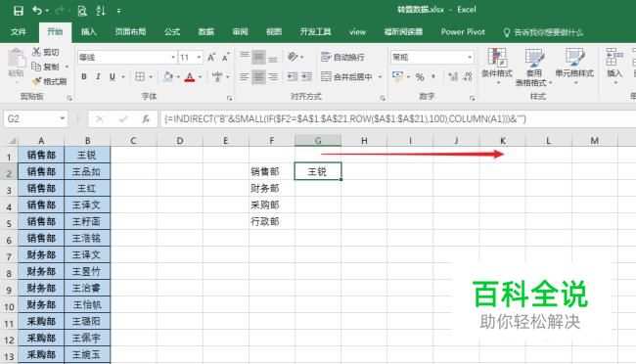636x364 pixels.
Task: Open the number format dropdown (常规)
Action: (x=470, y=57)
